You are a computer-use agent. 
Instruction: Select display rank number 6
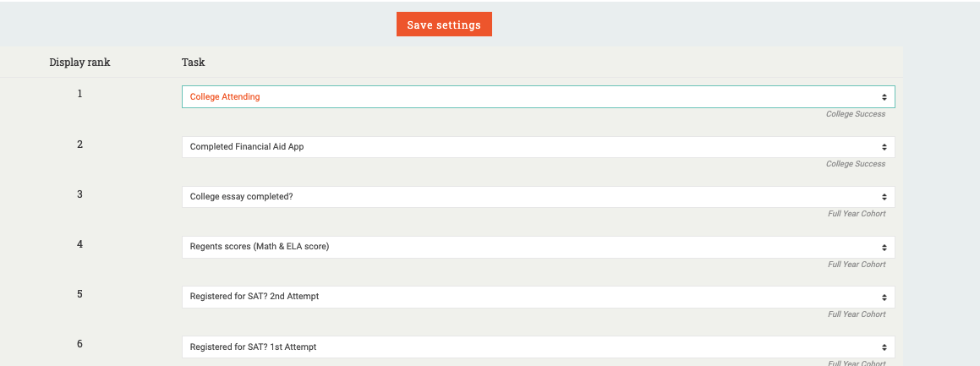79,343
